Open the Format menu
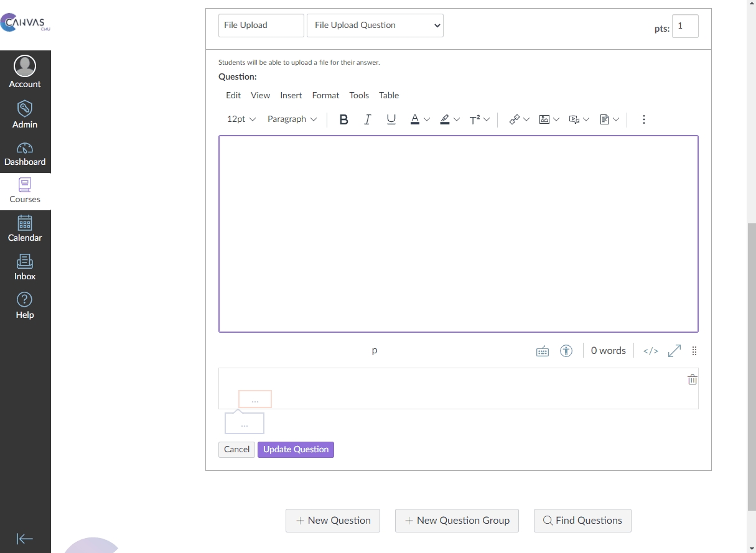The image size is (756, 553). 325,95
